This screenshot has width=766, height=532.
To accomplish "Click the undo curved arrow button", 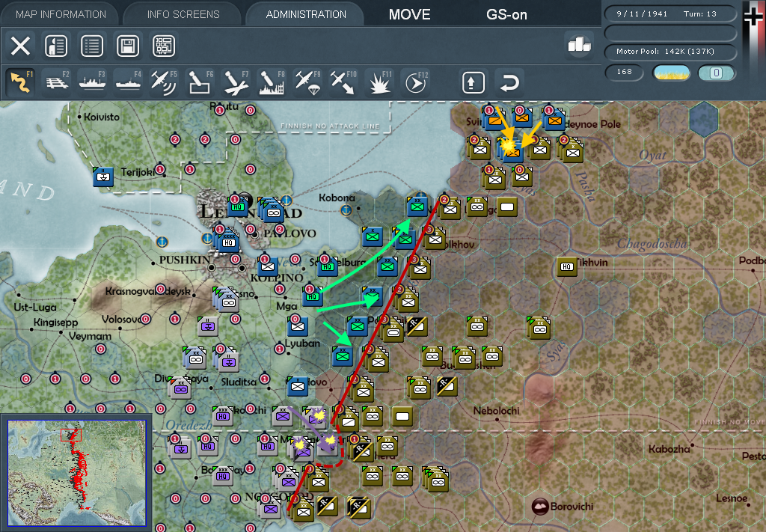I will tap(509, 82).
